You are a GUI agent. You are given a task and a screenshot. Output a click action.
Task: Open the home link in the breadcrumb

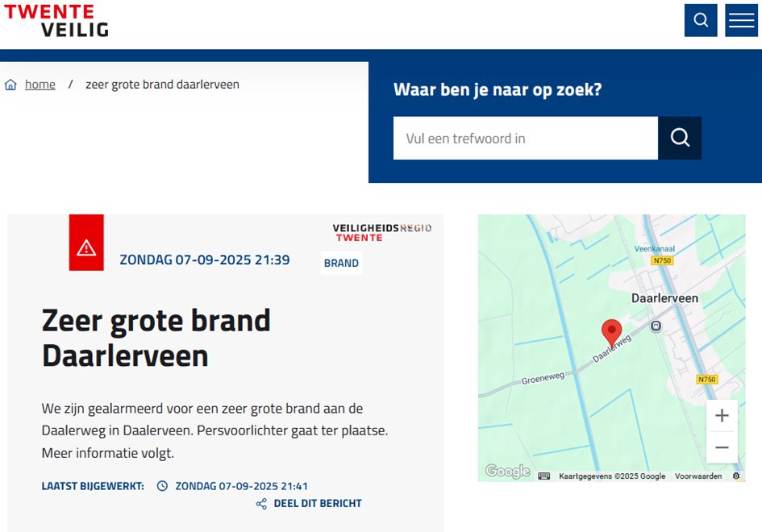[x=40, y=84]
